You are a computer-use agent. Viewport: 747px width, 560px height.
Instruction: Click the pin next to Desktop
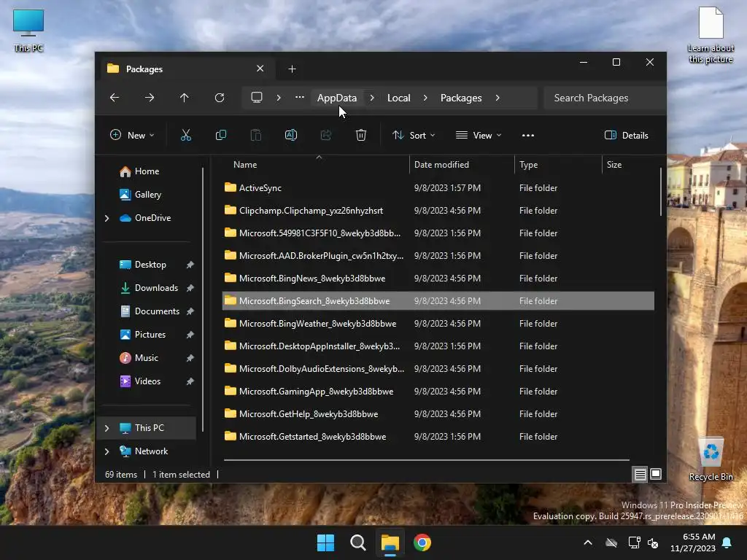pos(190,265)
